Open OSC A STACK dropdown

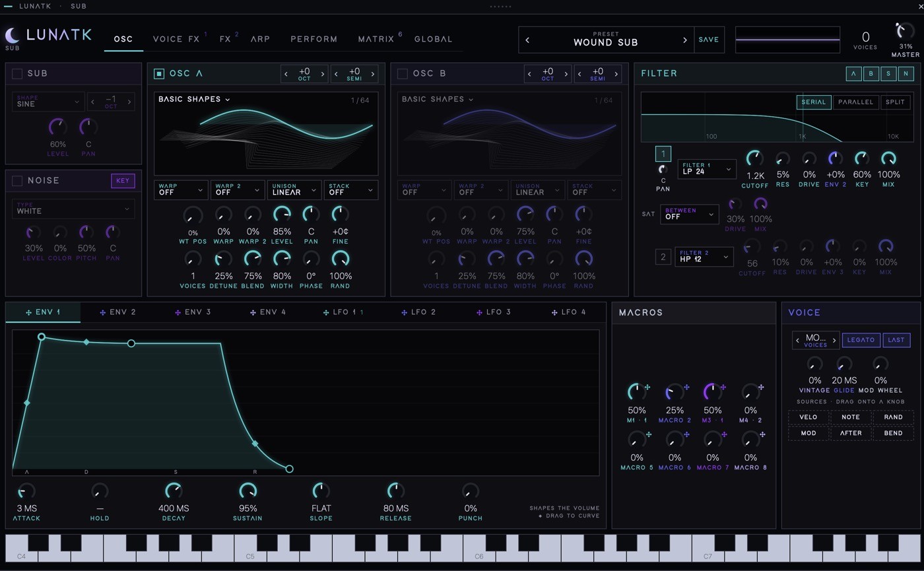coord(351,190)
